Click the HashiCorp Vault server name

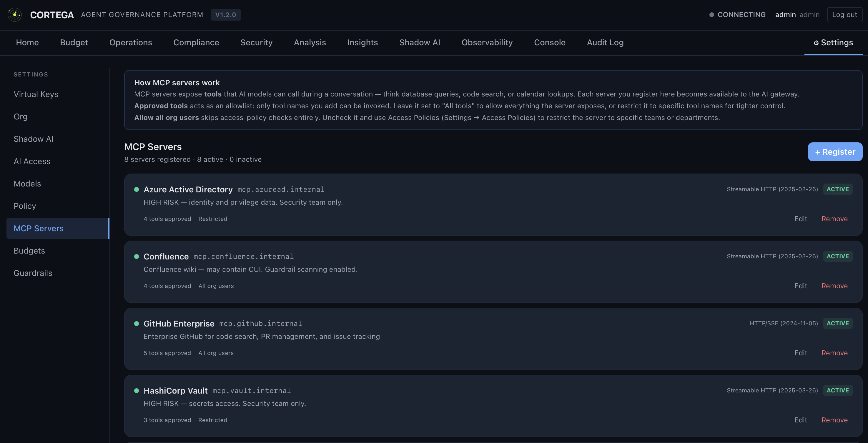[176, 390]
